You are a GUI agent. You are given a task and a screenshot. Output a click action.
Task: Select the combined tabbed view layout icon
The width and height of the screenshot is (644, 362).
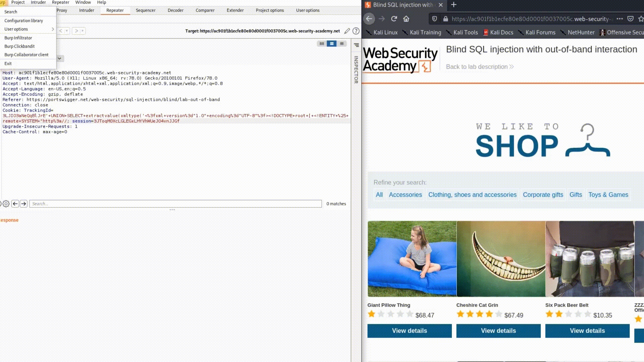342,44
